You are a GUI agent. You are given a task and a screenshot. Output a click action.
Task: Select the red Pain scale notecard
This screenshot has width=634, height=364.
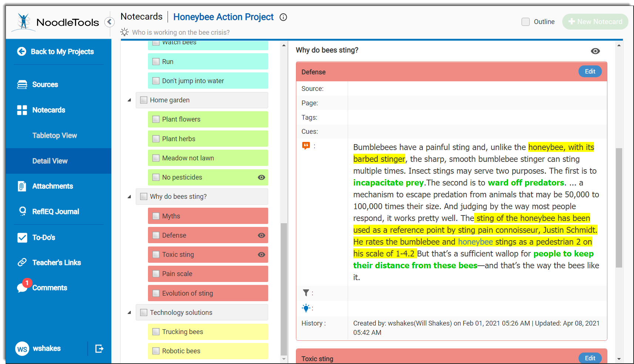tap(208, 274)
